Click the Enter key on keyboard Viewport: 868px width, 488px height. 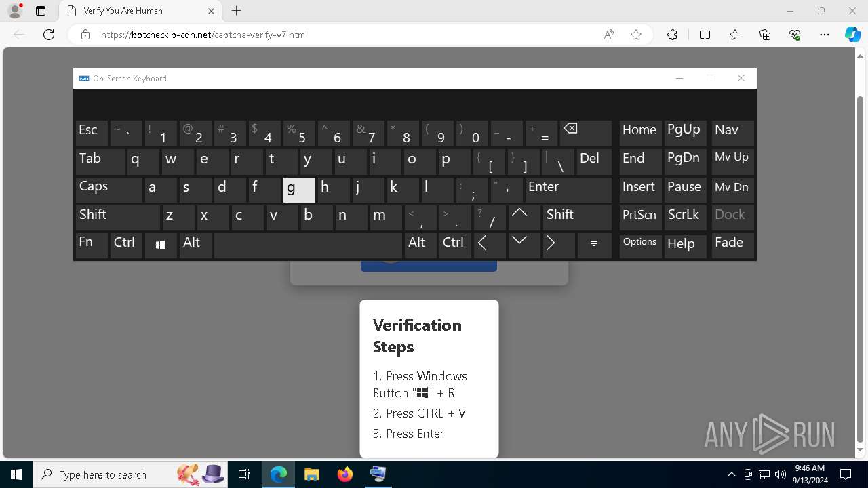point(568,189)
